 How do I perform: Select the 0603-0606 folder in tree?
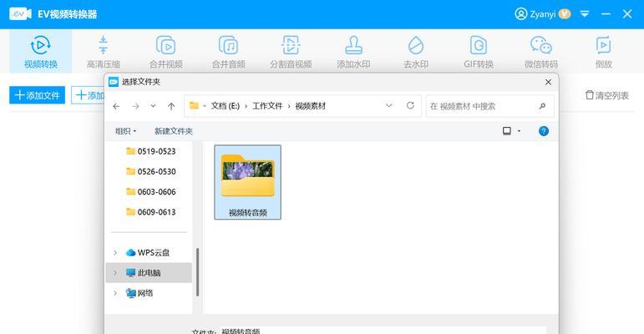151,192
